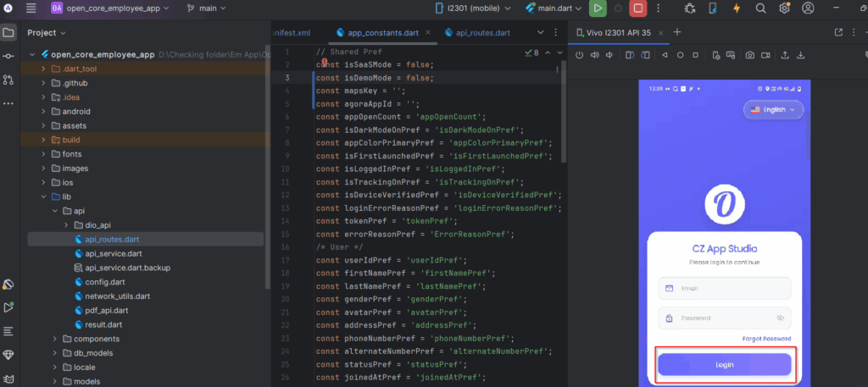Click the Login button in the emulator
This screenshot has height=387, width=868.
[x=724, y=365]
